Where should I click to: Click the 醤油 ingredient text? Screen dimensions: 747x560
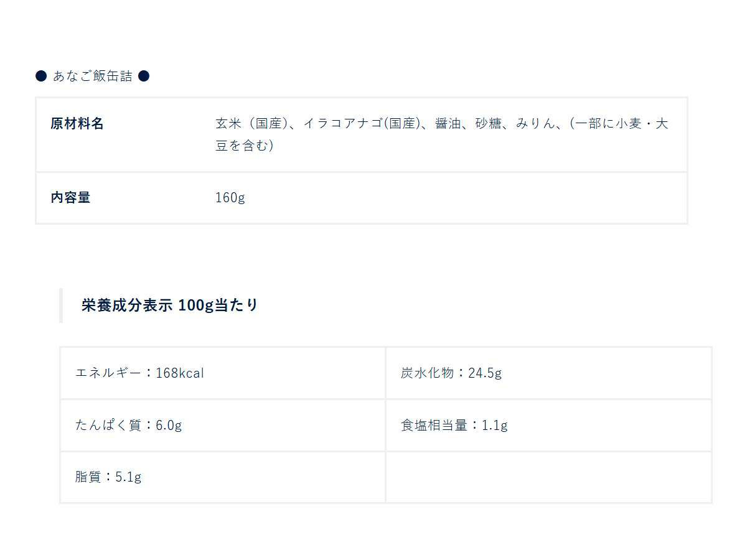coord(449,123)
